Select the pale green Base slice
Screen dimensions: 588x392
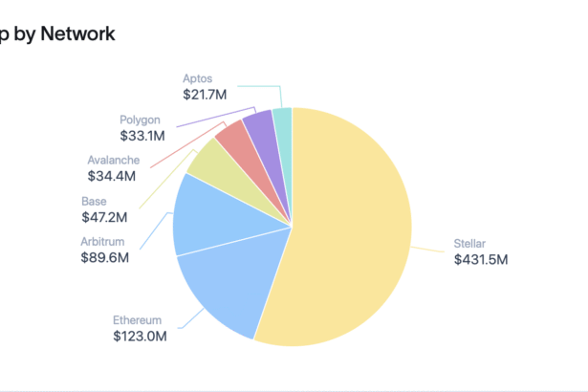pyautogui.click(x=215, y=170)
